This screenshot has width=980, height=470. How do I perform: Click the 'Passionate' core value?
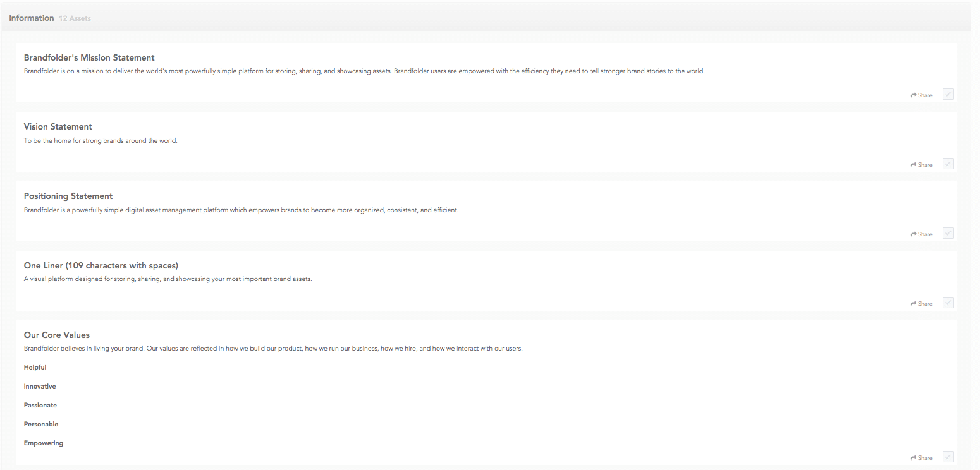tap(40, 406)
